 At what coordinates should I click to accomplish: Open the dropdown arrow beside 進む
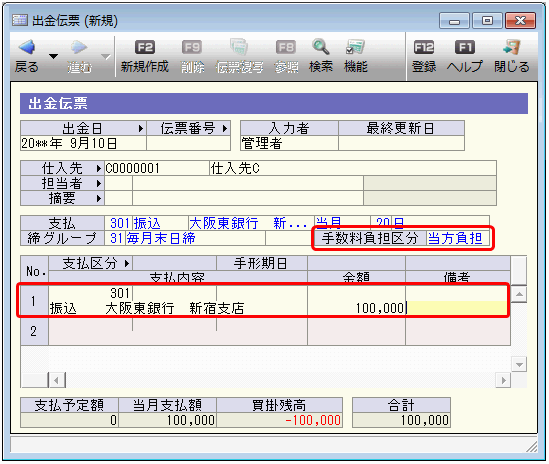click(x=105, y=56)
